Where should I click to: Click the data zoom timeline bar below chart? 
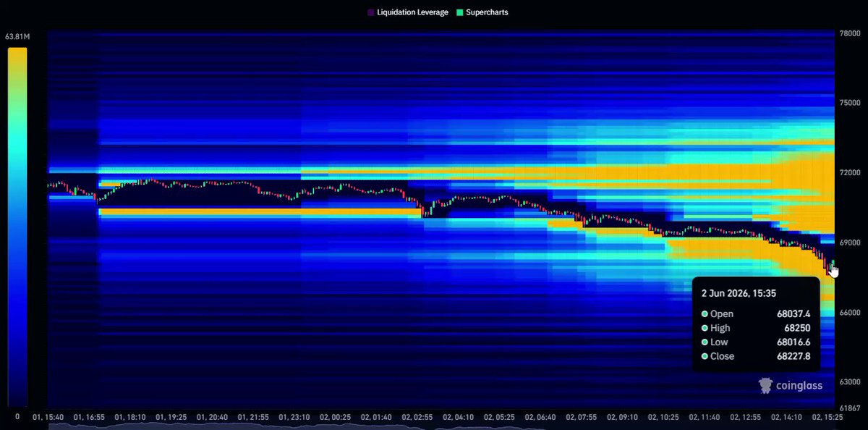(x=441, y=427)
